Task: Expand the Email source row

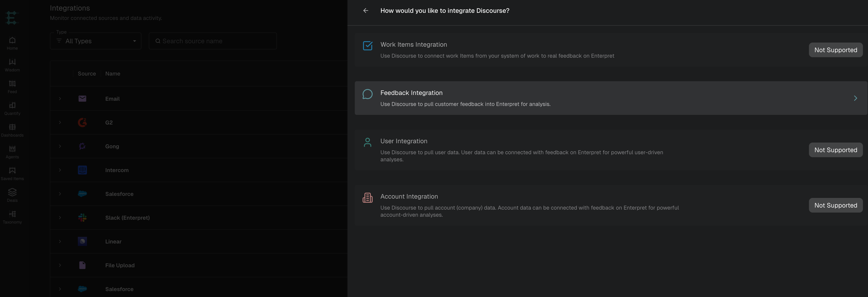Action: (x=60, y=99)
